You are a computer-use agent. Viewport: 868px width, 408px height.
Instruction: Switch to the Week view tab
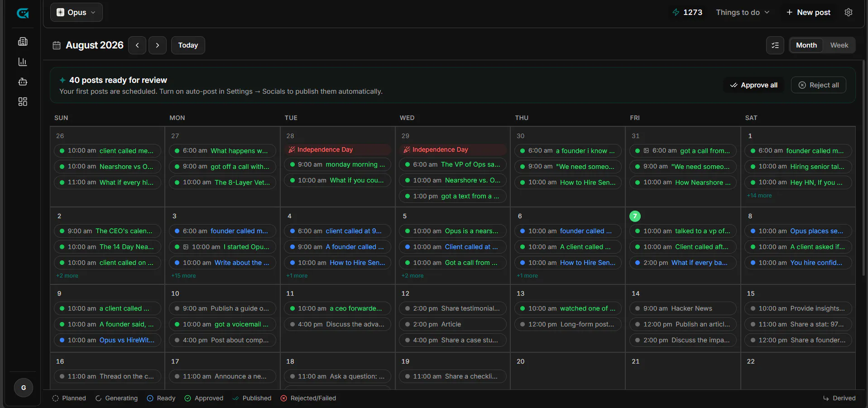(x=839, y=45)
